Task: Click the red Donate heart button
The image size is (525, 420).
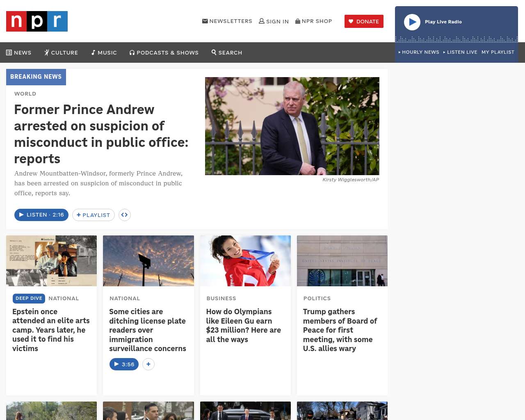Action: point(364,21)
